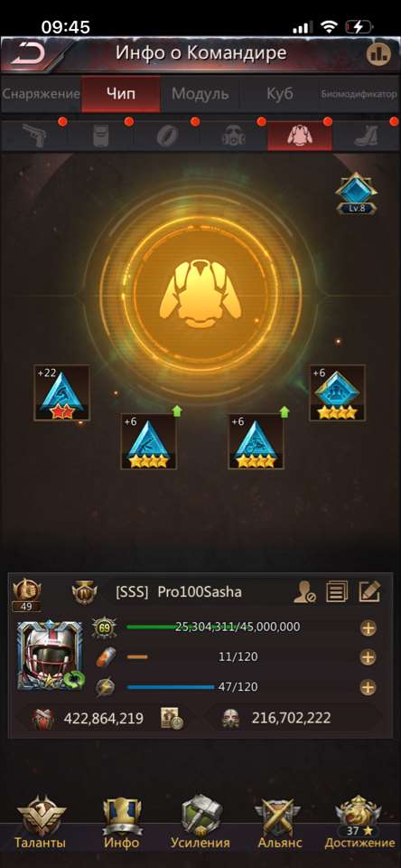
Task: Switch to the Модуль tab
Action: coord(200,93)
